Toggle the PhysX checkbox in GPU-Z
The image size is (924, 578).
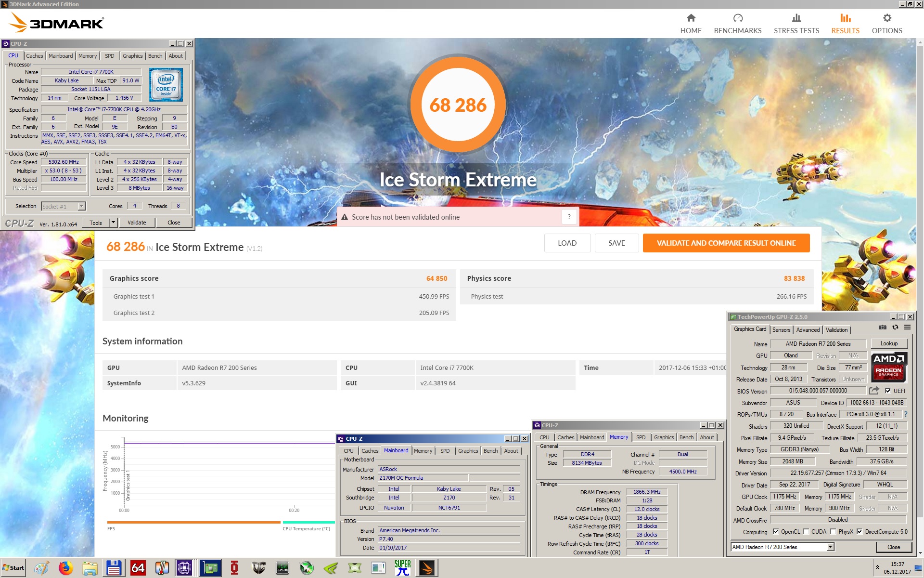[833, 532]
